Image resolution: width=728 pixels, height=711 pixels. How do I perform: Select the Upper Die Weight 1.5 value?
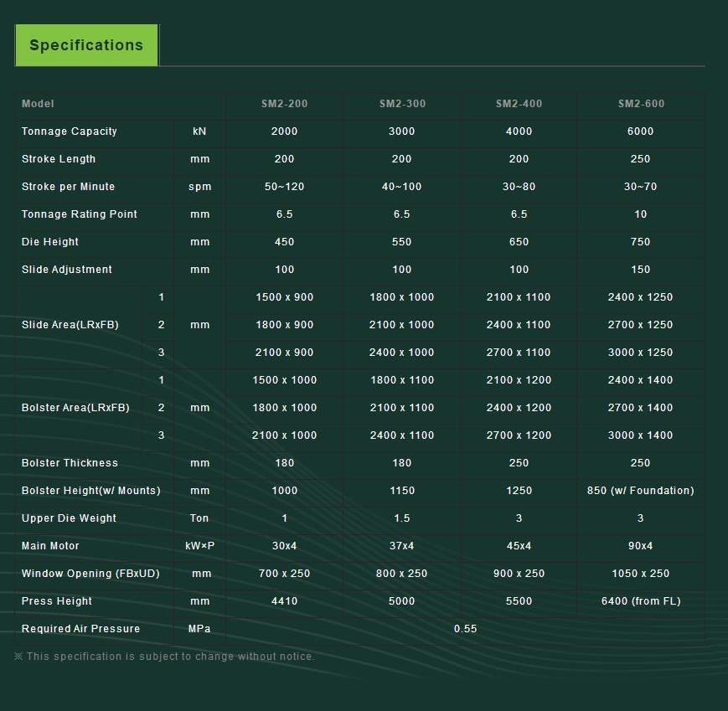click(402, 518)
